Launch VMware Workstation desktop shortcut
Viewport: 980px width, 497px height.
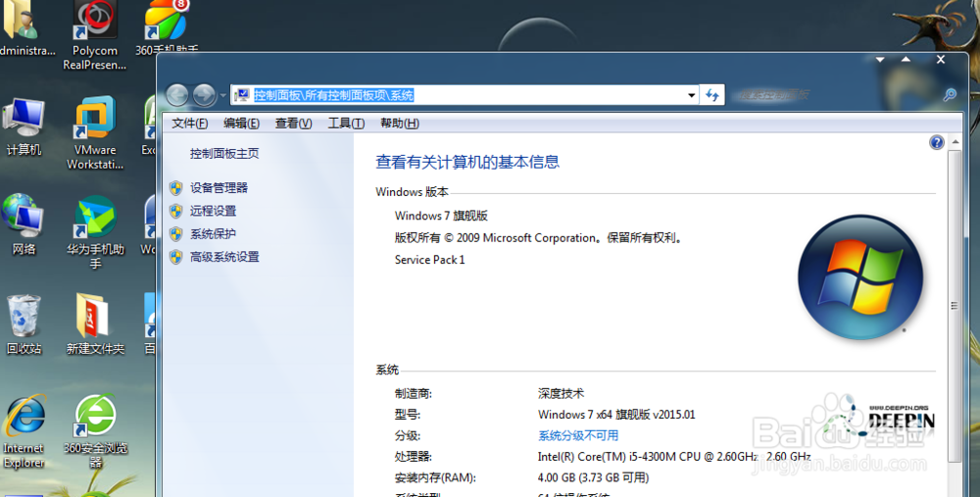[95, 132]
